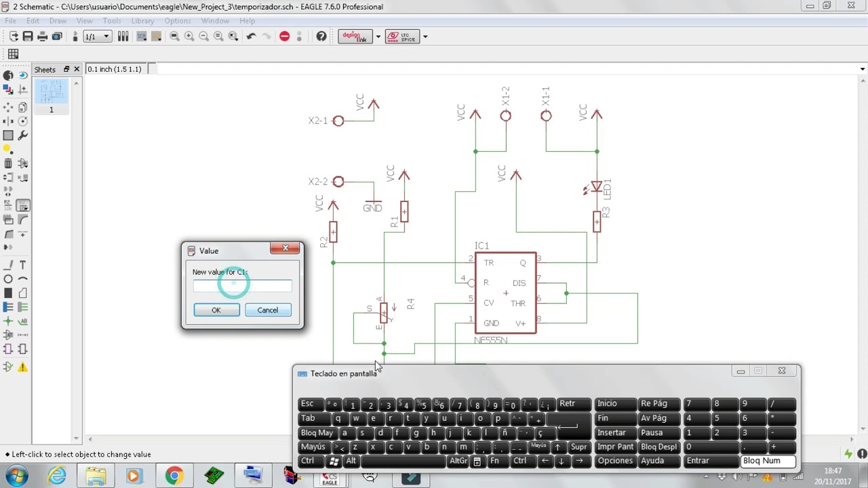Save the schematic with the floppy icon
Viewport: 868px width, 488px height.
(x=28, y=37)
